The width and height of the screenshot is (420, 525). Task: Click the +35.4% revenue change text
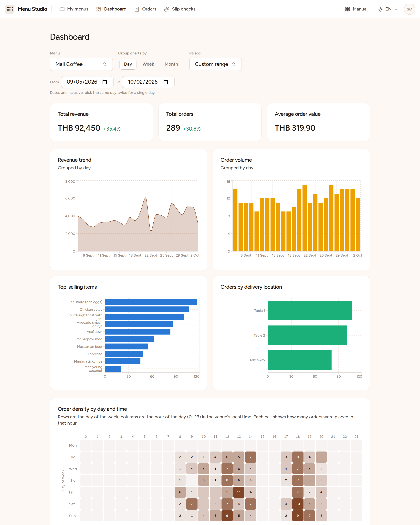(x=112, y=129)
